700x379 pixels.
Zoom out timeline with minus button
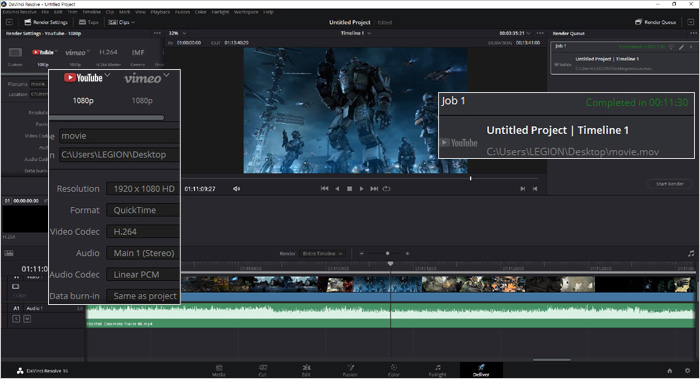pyautogui.click(x=362, y=253)
